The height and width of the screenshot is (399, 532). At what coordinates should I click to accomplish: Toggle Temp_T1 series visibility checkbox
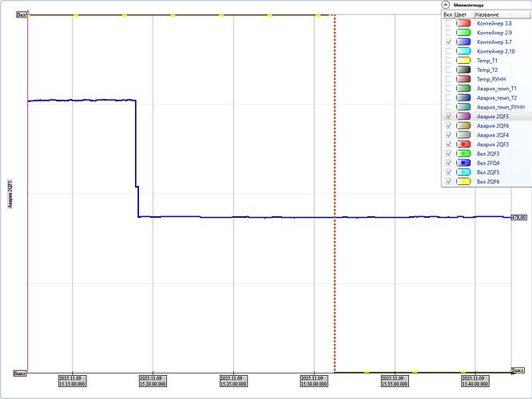[x=448, y=61]
